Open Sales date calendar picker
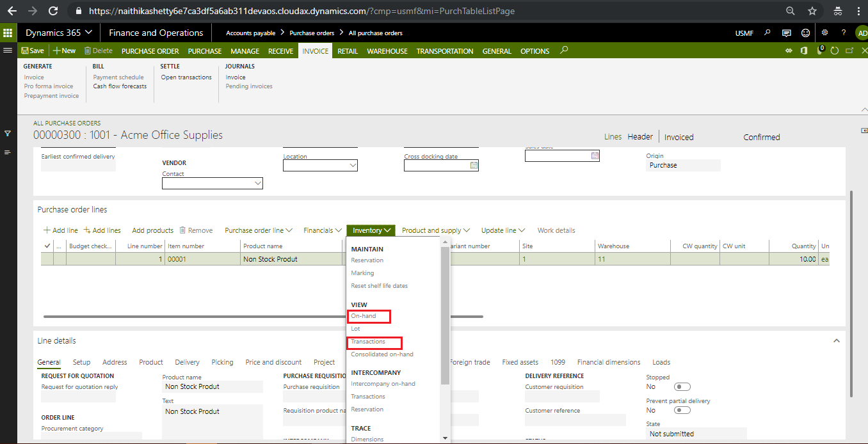Viewport: 868px width, 444px height. pos(595,155)
